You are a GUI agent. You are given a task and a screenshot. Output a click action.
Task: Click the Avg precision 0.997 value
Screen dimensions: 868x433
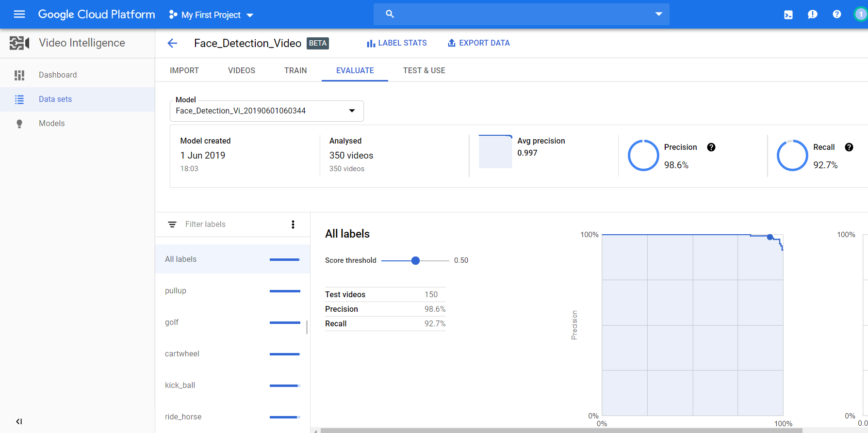click(527, 153)
